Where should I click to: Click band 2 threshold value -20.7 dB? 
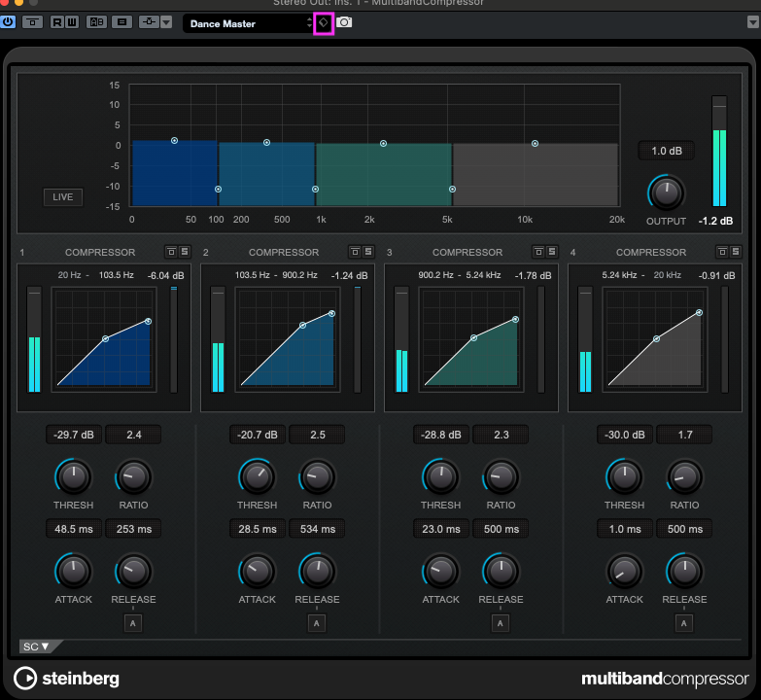pos(258,435)
